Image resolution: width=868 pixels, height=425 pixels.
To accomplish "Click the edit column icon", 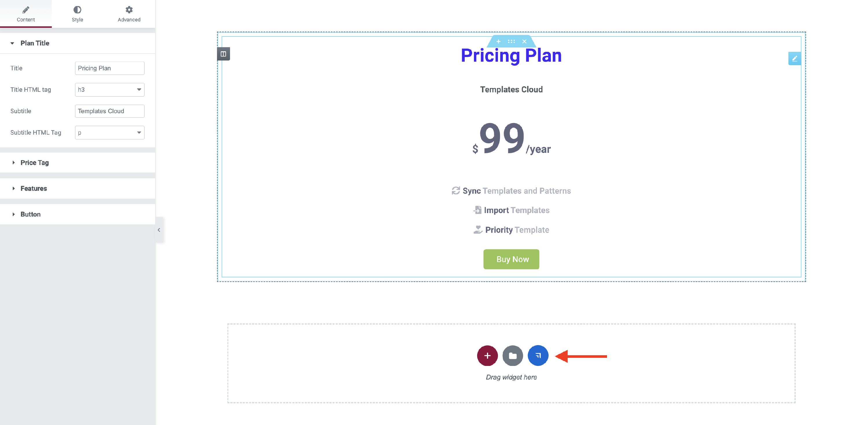I will click(x=223, y=54).
